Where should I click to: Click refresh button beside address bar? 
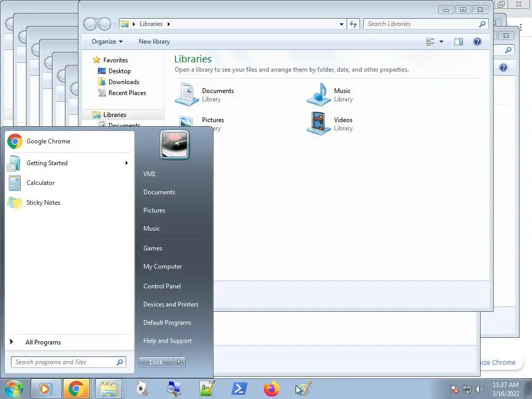click(353, 24)
